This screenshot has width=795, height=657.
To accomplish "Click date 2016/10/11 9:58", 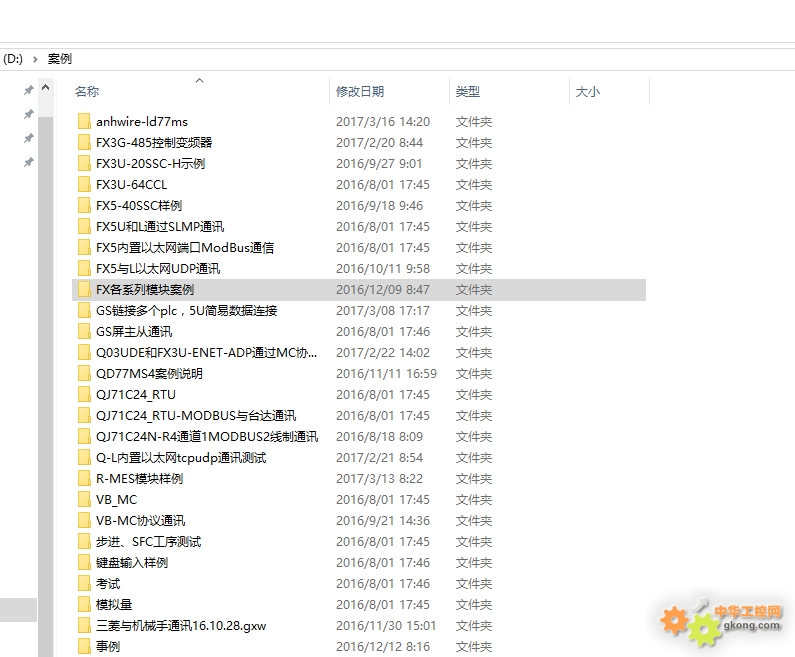I will [x=383, y=269].
